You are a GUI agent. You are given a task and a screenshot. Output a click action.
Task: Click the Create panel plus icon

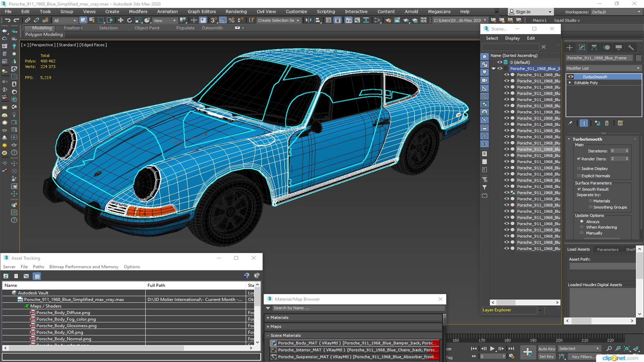[570, 48]
